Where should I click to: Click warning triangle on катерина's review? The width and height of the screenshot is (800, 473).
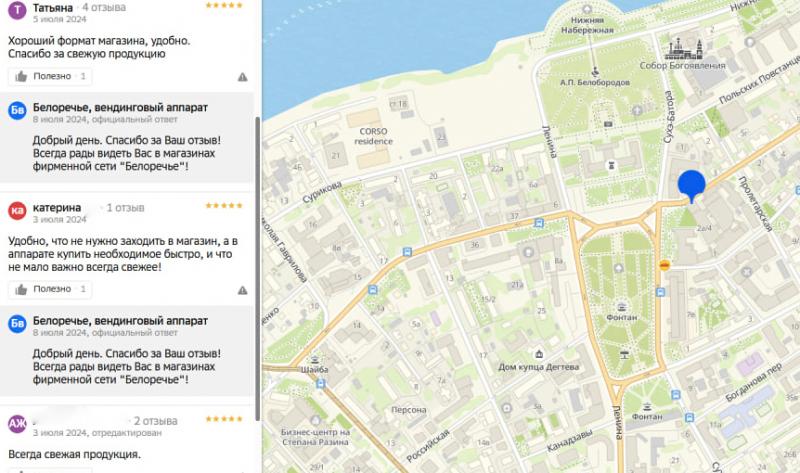243,290
